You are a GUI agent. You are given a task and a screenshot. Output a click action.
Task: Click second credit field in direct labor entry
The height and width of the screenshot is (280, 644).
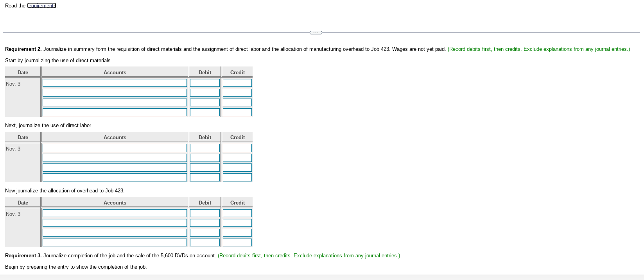(x=237, y=158)
